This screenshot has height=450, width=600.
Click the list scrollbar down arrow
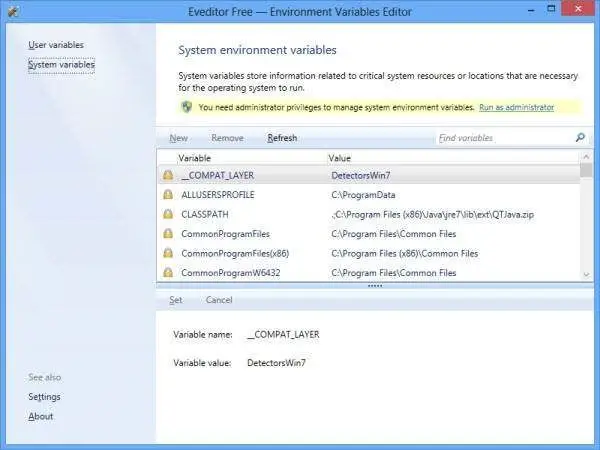click(x=586, y=274)
